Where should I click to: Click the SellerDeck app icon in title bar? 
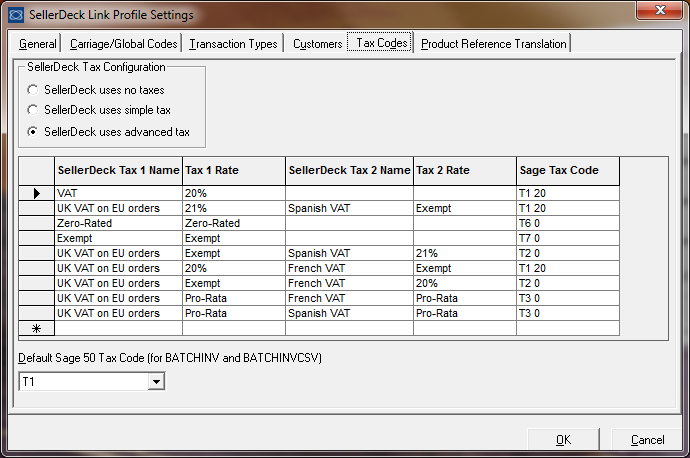point(16,15)
